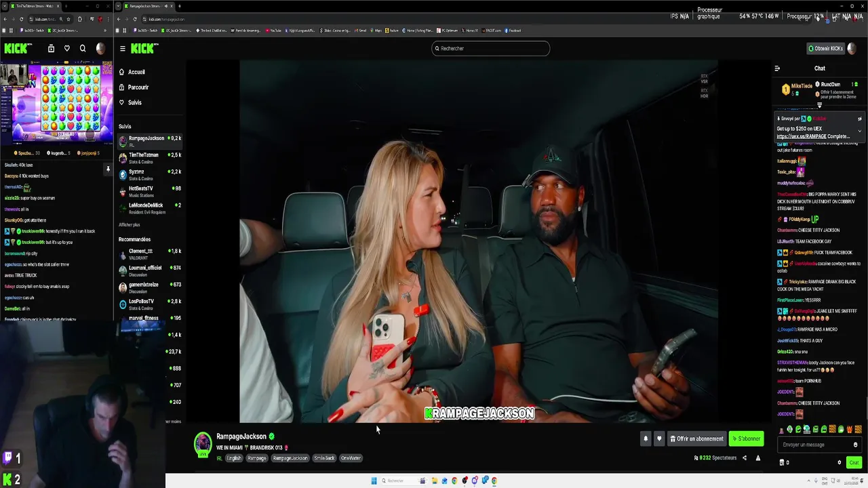868x488 pixels.
Task: Unpin the pinned chat message
Action: [x=859, y=119]
